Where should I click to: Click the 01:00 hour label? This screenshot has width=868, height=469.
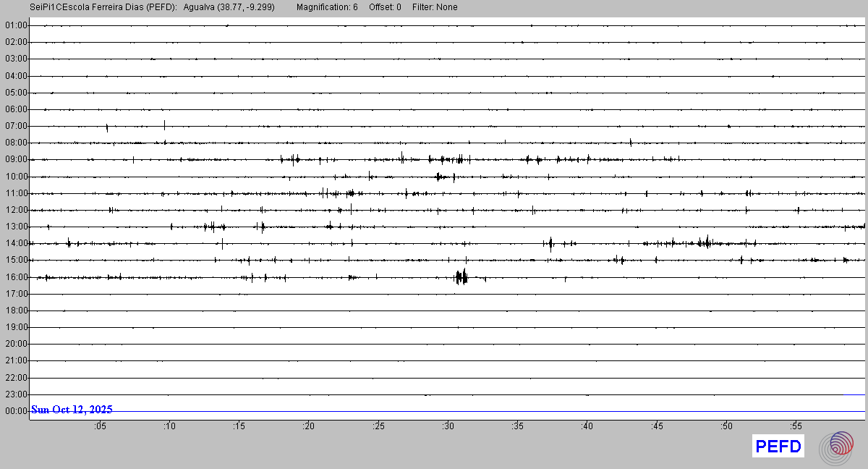(16, 25)
